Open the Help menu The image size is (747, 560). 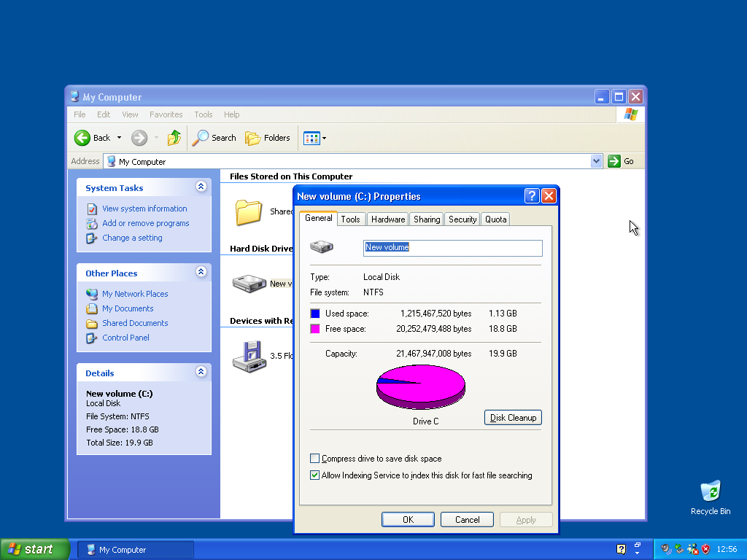(x=231, y=114)
